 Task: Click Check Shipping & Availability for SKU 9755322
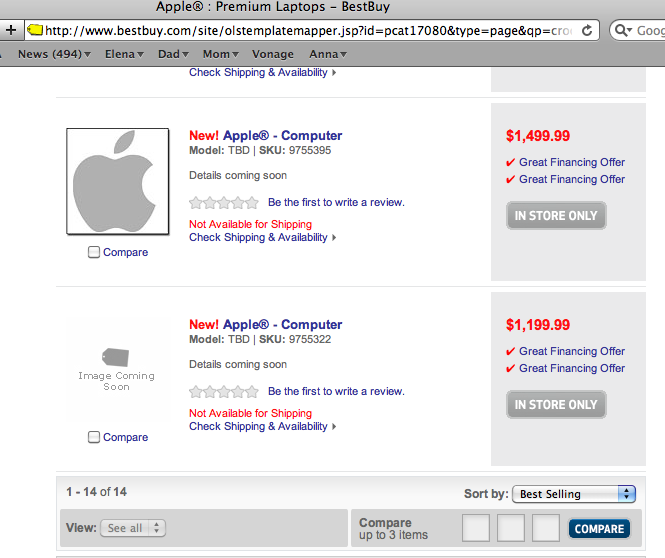[263, 427]
